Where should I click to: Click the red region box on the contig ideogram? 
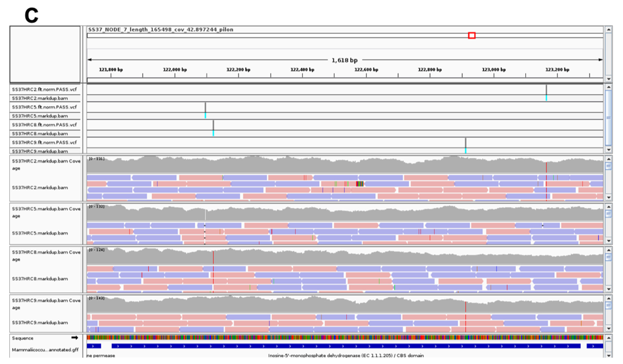point(471,36)
